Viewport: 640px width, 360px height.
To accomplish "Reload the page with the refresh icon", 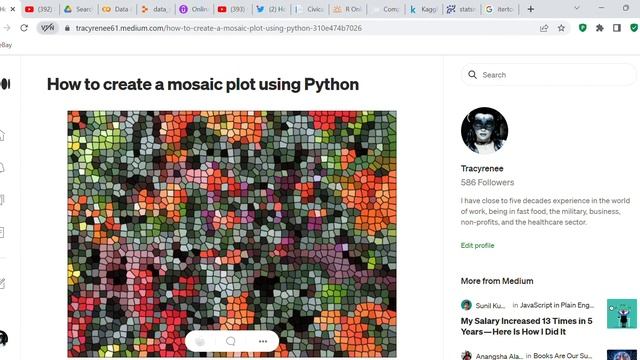I will [24, 28].
